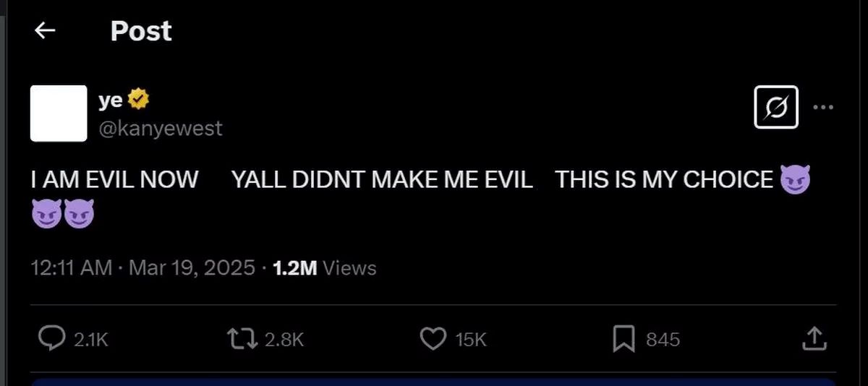This screenshot has width=868, height=386.
Task: Share the post via the upload arrow icon
Action: click(x=814, y=338)
